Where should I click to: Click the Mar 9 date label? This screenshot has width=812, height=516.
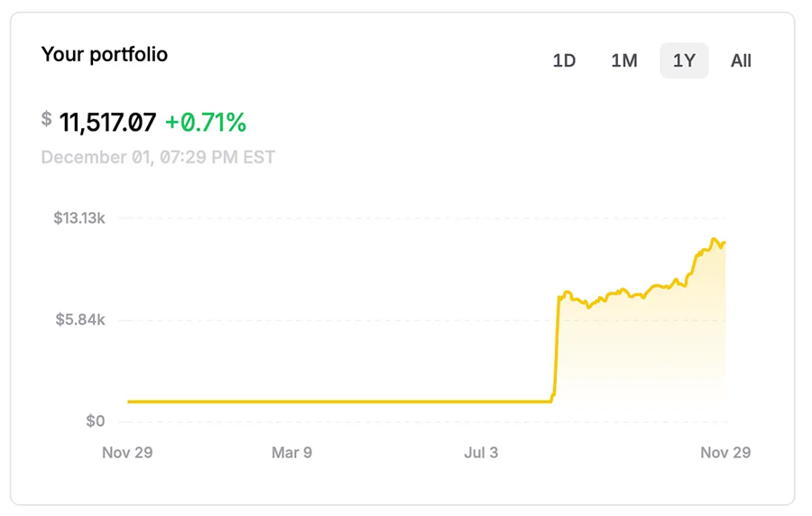click(291, 452)
